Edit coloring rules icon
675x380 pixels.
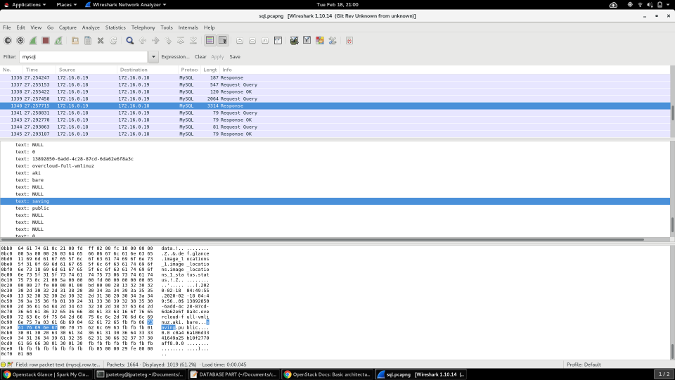(x=319, y=40)
